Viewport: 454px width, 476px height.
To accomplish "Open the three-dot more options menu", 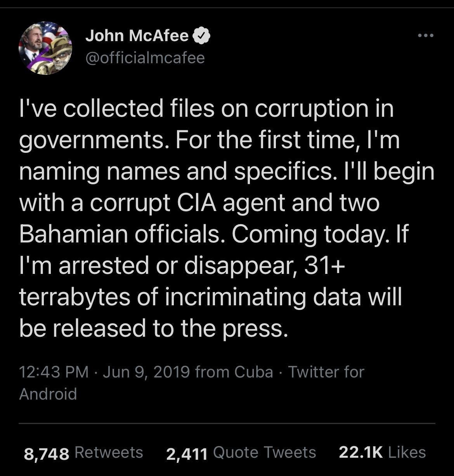I will tap(425, 36).
